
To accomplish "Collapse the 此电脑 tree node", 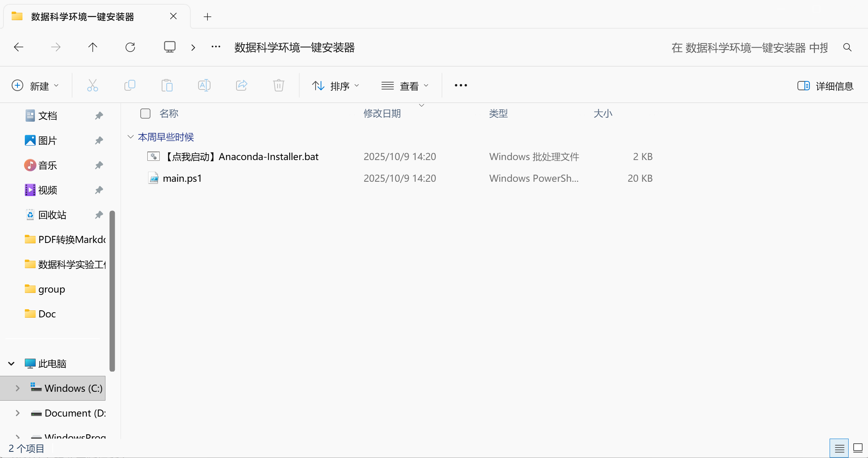I will 11,363.
